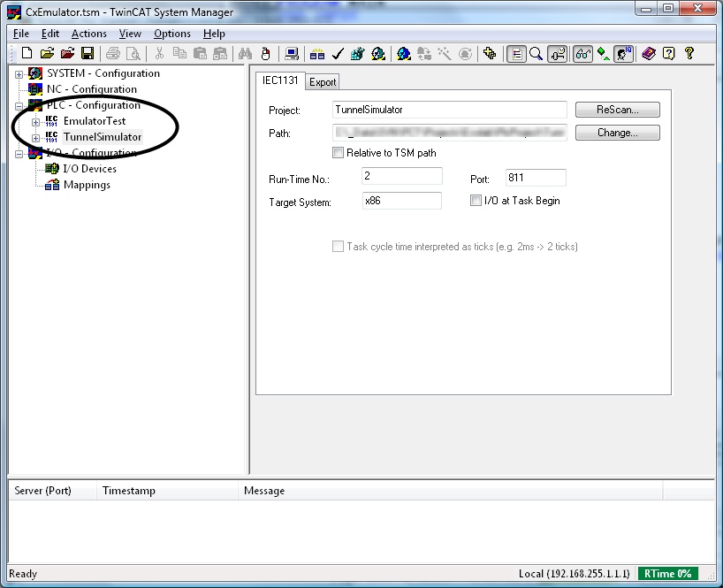
Task: Open Print Preview toolbar icon
Action: (x=133, y=54)
